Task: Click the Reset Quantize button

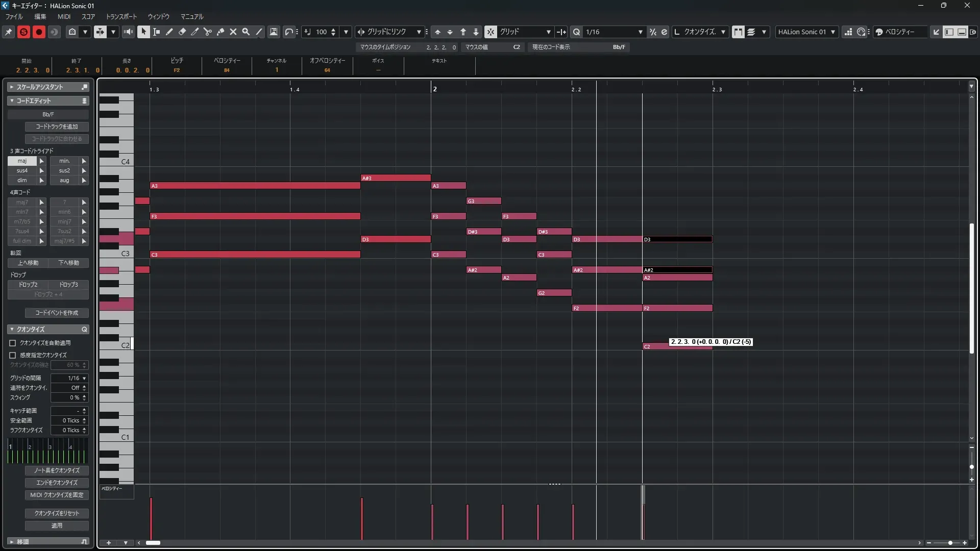Action: 57,513
